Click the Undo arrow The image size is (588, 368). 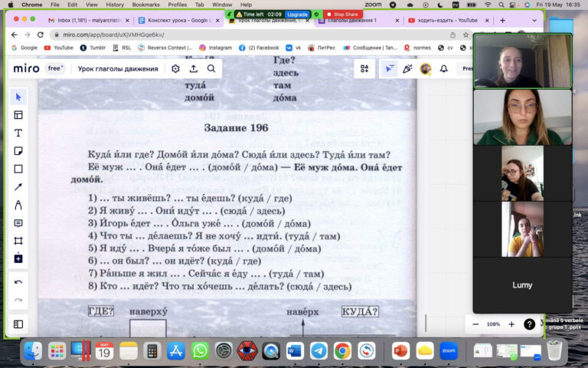pos(18,282)
